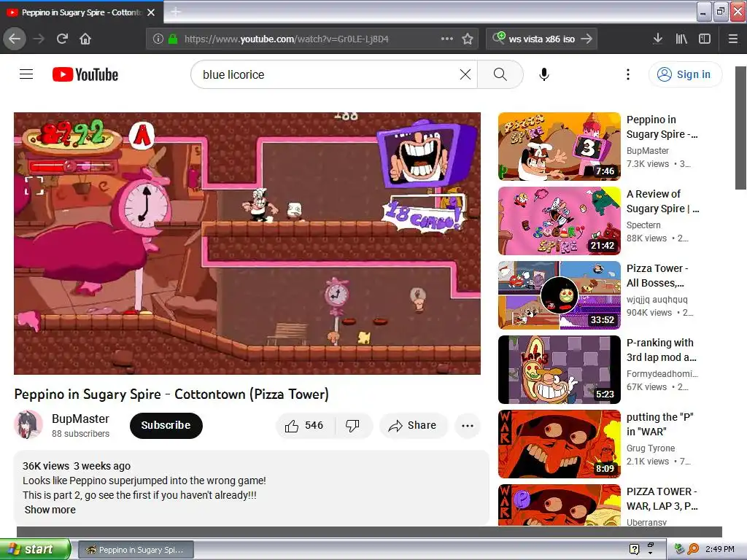Open the 33:52 Pizza Tower All Bosses thumbnail
The width and height of the screenshot is (747, 560).
point(560,295)
